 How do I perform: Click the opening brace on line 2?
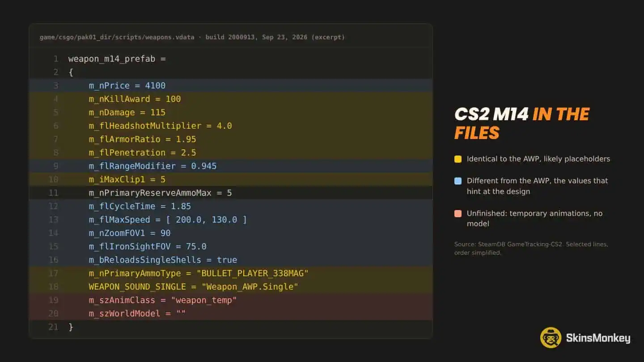pyautogui.click(x=71, y=72)
